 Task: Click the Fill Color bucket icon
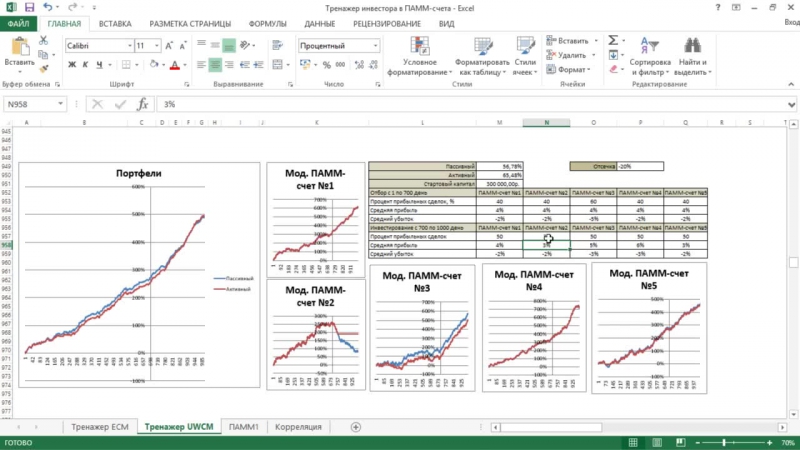[x=154, y=65]
